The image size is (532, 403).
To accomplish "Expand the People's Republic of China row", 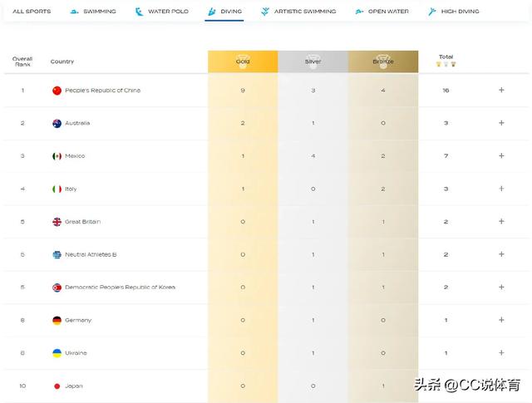I will click(x=501, y=90).
